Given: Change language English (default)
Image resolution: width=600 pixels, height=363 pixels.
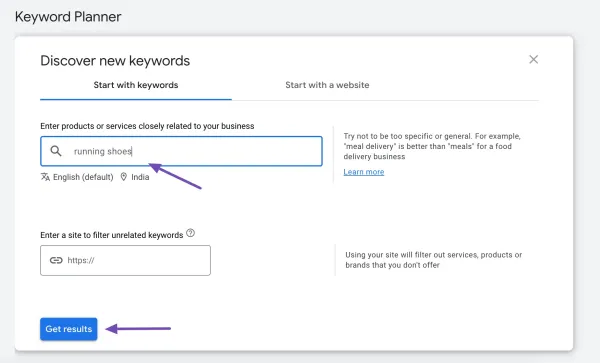Looking at the screenshot, I should pyautogui.click(x=83, y=177).
